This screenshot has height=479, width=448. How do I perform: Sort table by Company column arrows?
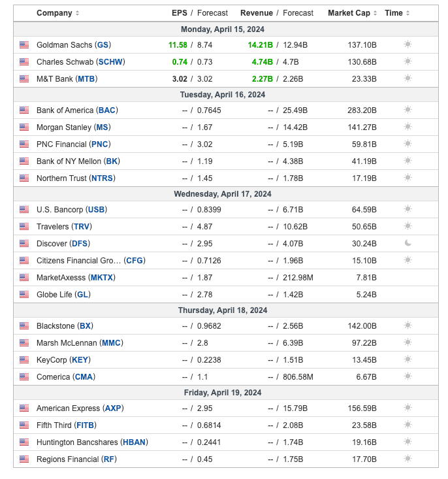click(77, 13)
